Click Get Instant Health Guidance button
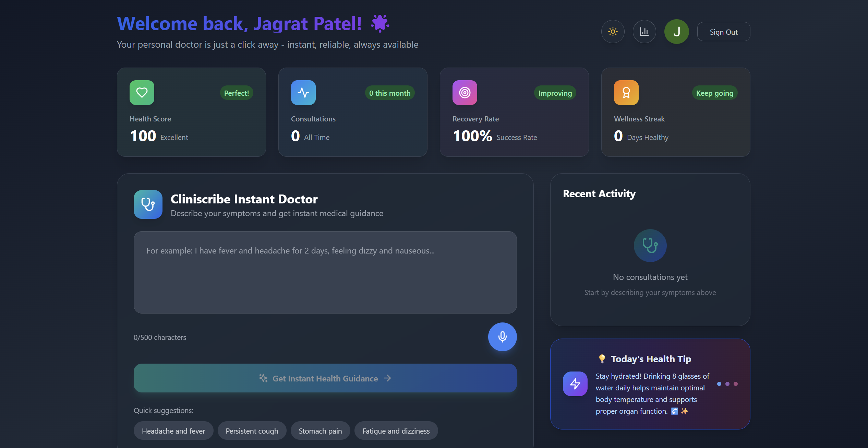This screenshot has height=448, width=868. pyautogui.click(x=325, y=378)
